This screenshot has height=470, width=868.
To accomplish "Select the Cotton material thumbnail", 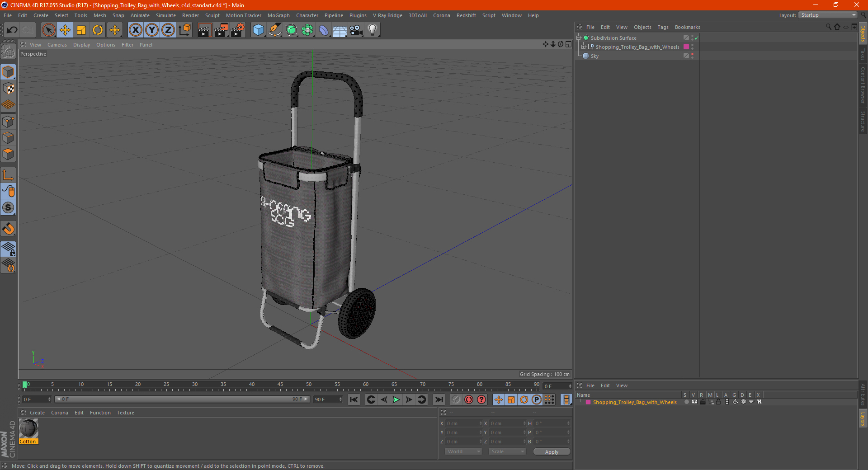I will point(28,428).
